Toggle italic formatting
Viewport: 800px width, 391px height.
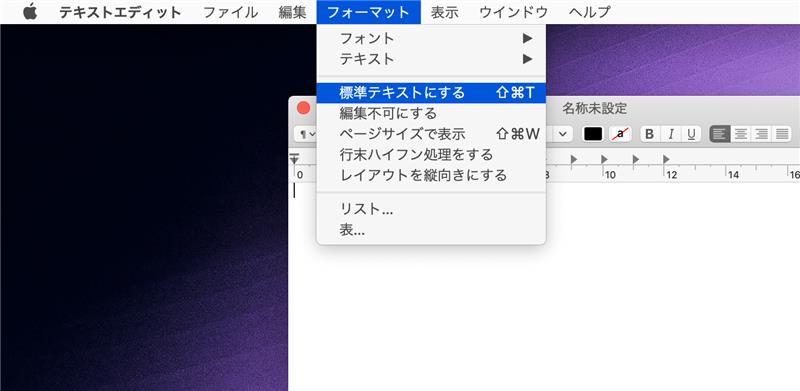pos(671,134)
